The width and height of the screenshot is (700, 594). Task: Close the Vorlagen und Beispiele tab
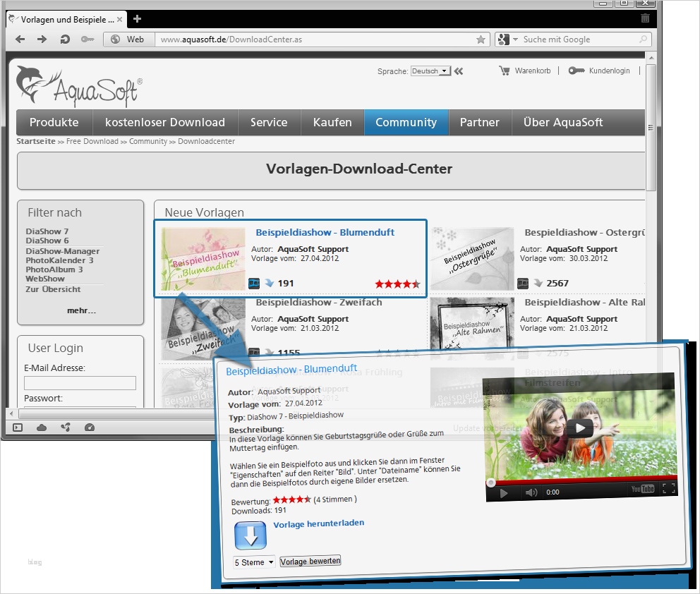[120, 20]
